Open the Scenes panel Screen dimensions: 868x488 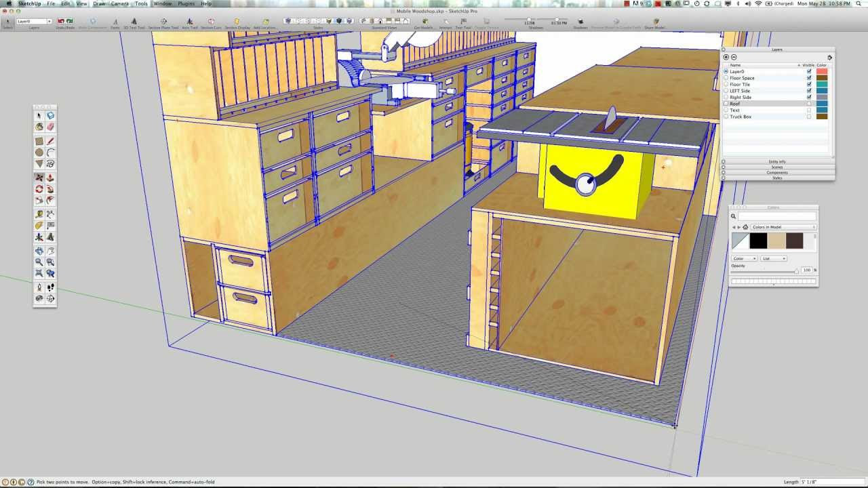tap(776, 167)
